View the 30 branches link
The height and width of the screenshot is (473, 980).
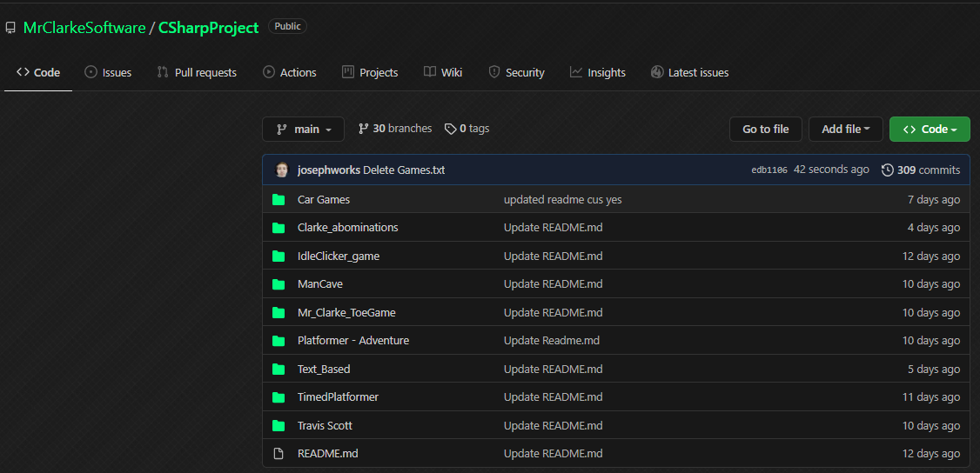(x=395, y=129)
